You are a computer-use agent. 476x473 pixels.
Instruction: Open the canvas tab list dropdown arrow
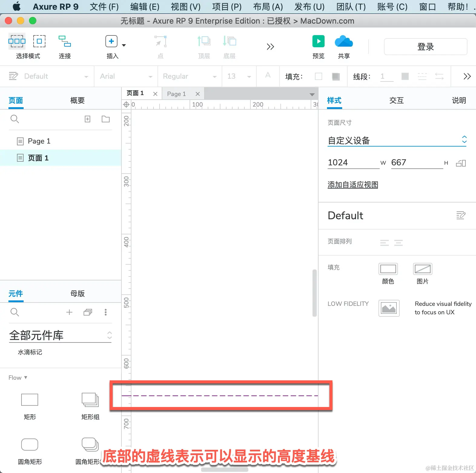coord(312,94)
